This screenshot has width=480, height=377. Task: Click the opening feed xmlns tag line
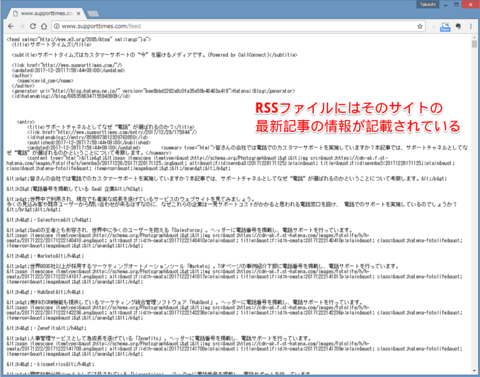(79, 39)
